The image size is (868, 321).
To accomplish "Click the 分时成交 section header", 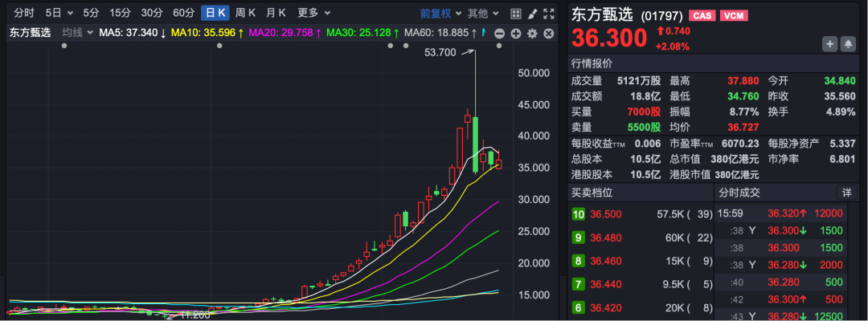I will coord(739,193).
